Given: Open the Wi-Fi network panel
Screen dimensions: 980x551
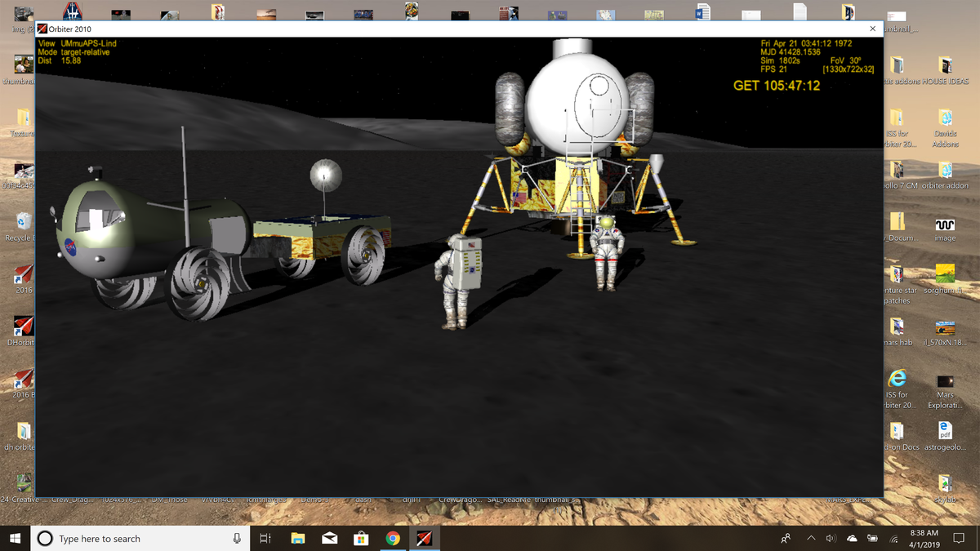Looking at the screenshot, I should [893, 538].
